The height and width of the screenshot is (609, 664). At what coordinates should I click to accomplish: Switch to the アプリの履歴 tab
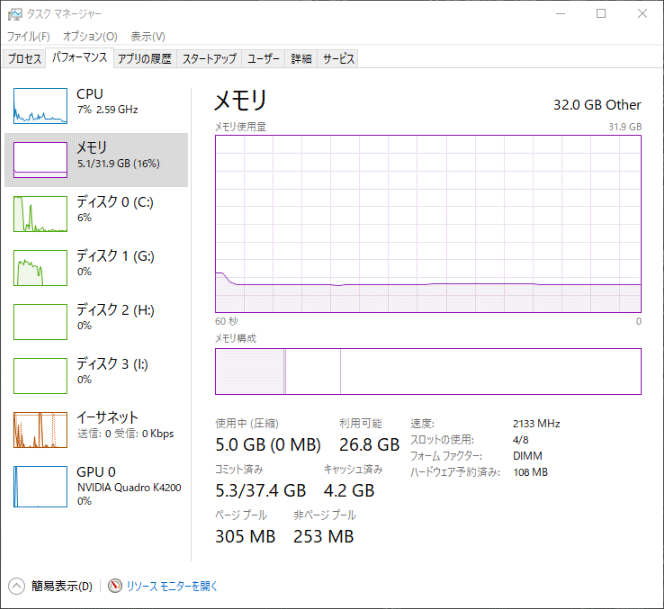[145, 58]
